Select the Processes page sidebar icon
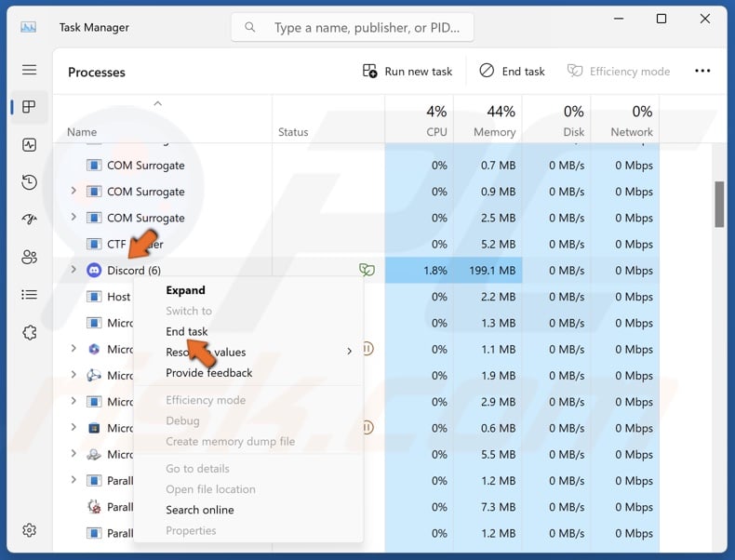 pyautogui.click(x=29, y=107)
